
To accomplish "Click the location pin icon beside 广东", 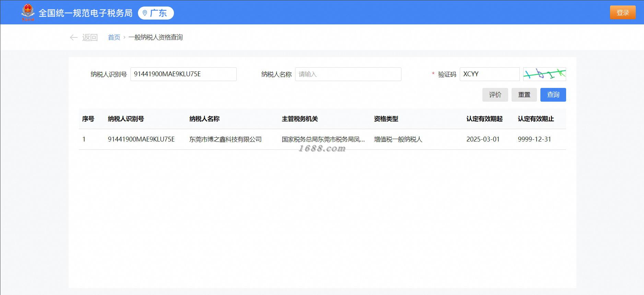I will pos(145,13).
